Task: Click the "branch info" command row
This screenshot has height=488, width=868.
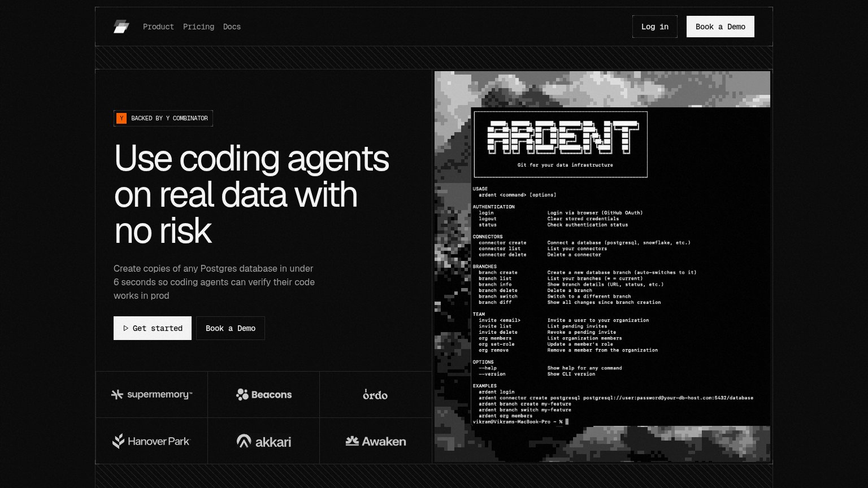Action: point(571,284)
